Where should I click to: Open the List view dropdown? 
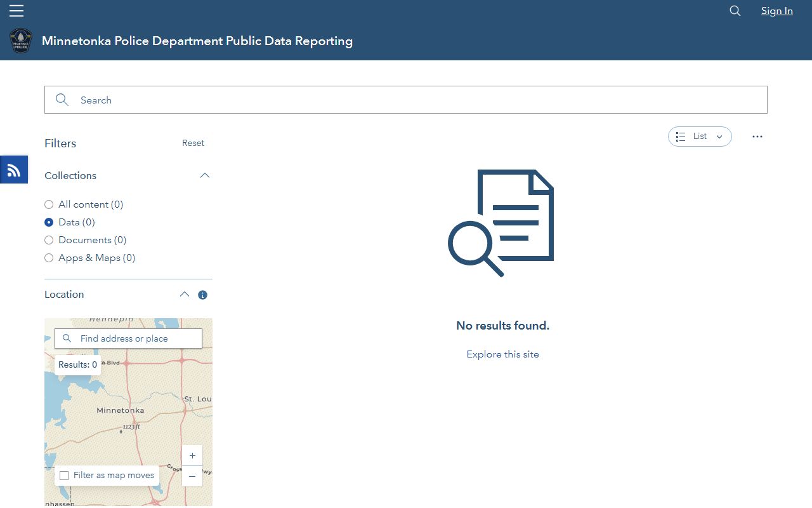point(699,137)
